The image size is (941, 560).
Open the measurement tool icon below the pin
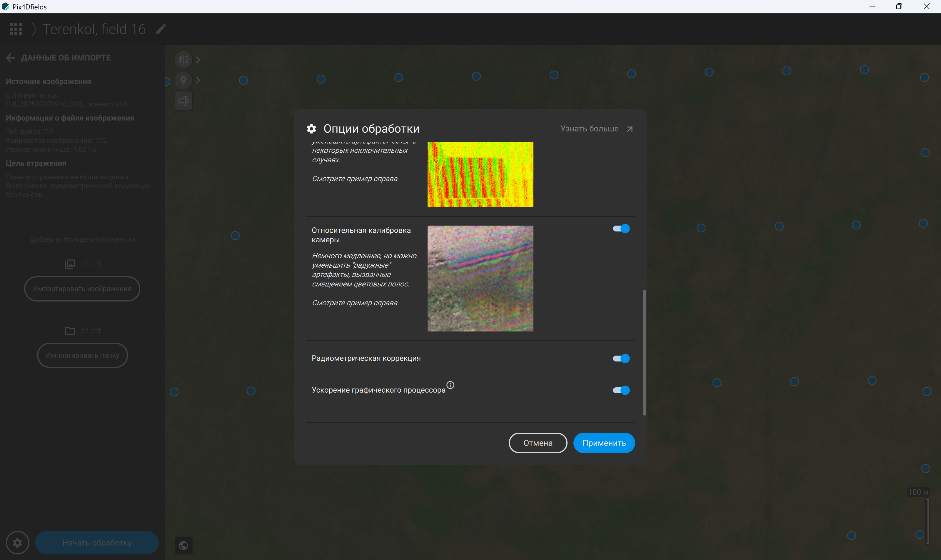pyautogui.click(x=183, y=101)
